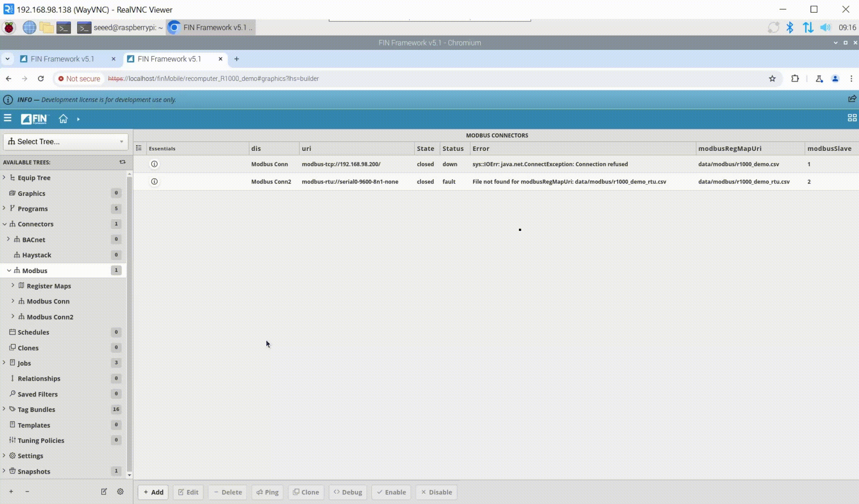Click the breadcrumb arrow next to home

coord(78,119)
